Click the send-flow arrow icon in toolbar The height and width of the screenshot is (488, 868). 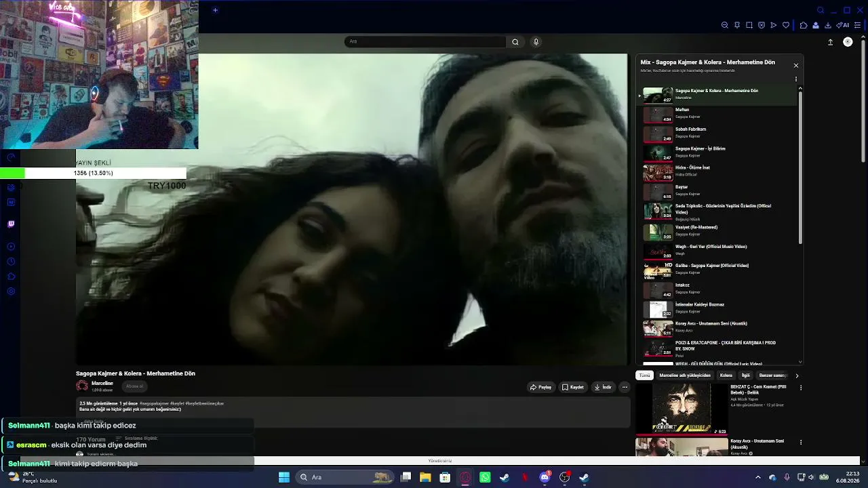(x=774, y=25)
